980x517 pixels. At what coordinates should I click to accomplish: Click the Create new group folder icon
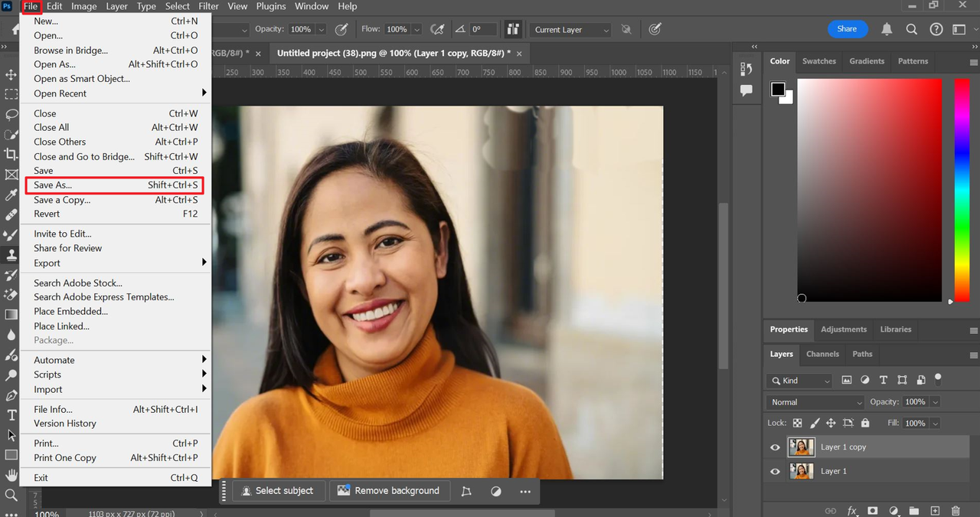click(x=914, y=511)
